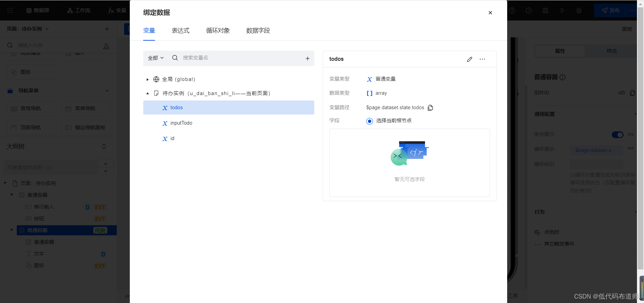The width and height of the screenshot is (644, 303).
Task: Collapse the 待办实例 page variables node
Action: tap(148, 93)
